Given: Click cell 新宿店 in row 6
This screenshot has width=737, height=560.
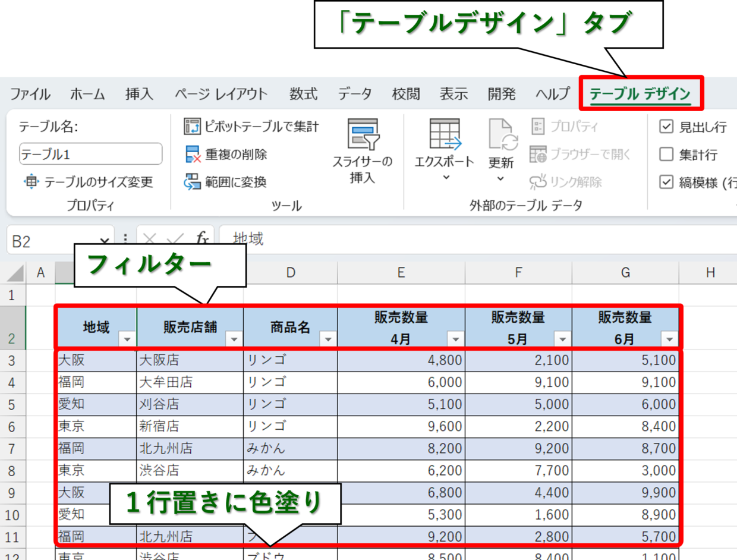Looking at the screenshot, I should coord(190,426).
